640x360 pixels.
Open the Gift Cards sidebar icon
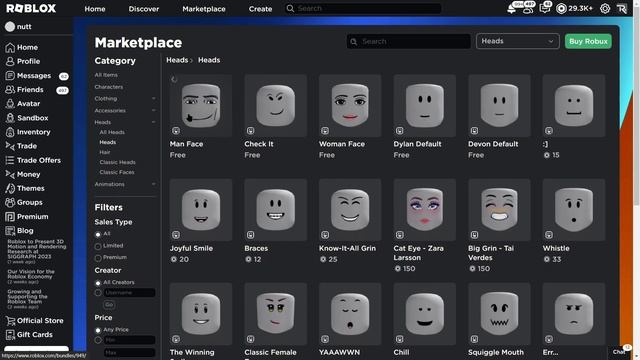[x=10, y=335]
